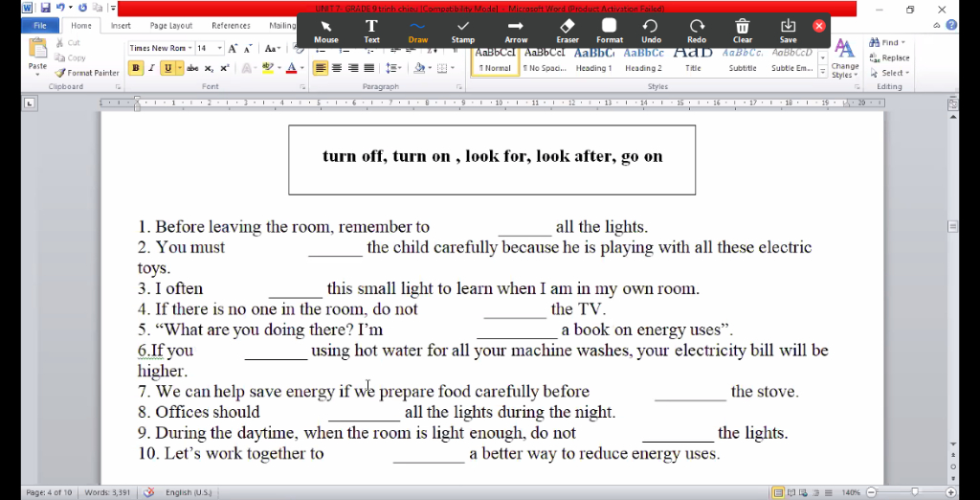Open the Find dropdown
This screenshot has width=980, height=500.
pyautogui.click(x=903, y=42)
